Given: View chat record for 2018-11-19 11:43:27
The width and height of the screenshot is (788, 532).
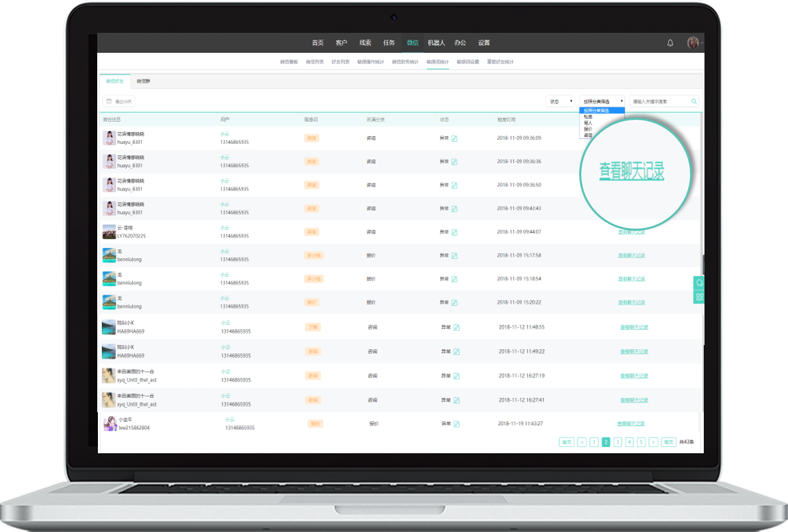Looking at the screenshot, I should pyautogui.click(x=631, y=424).
